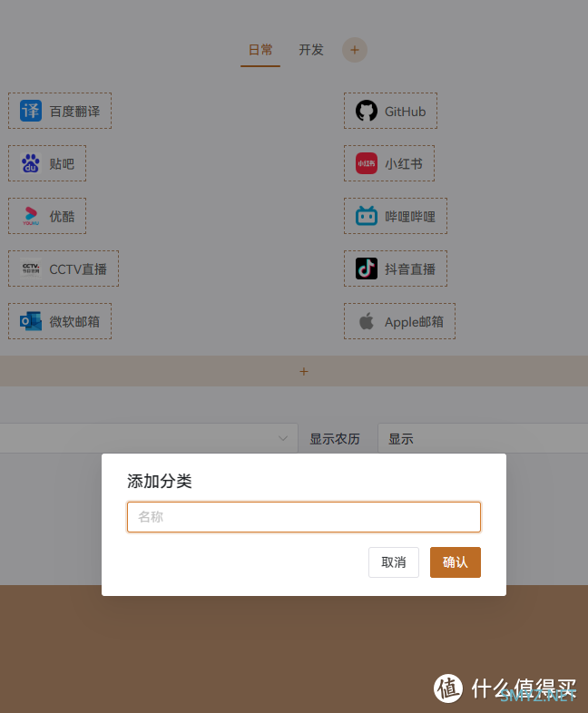Click the 百度翻译 translate icon
This screenshot has height=713, width=588.
click(x=31, y=111)
